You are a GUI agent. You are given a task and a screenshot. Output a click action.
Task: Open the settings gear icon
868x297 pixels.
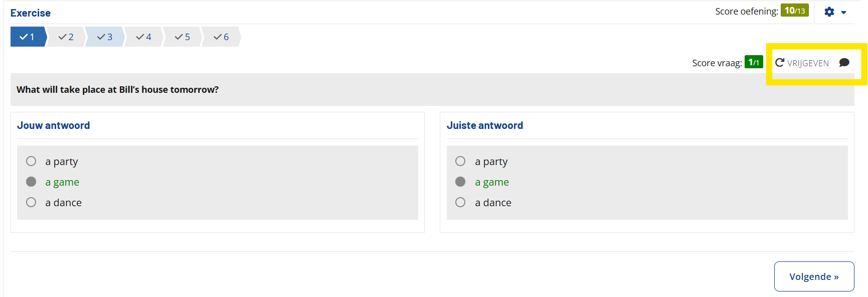pyautogui.click(x=829, y=12)
